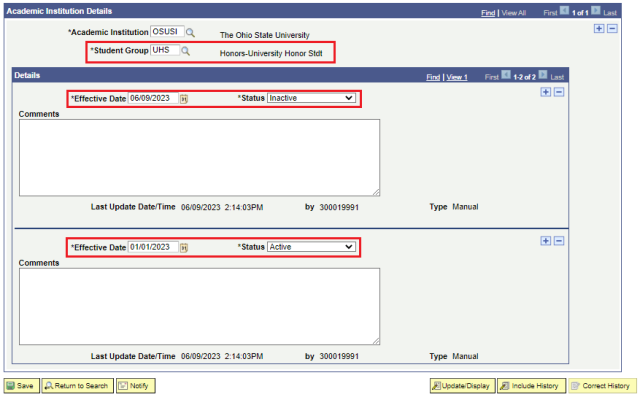
Task: Save the student group record
Action: tap(22, 386)
